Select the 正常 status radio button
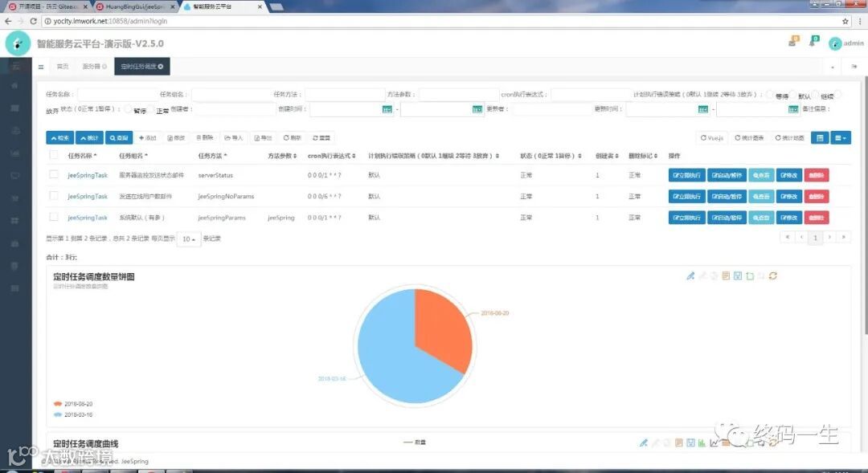 (150, 109)
